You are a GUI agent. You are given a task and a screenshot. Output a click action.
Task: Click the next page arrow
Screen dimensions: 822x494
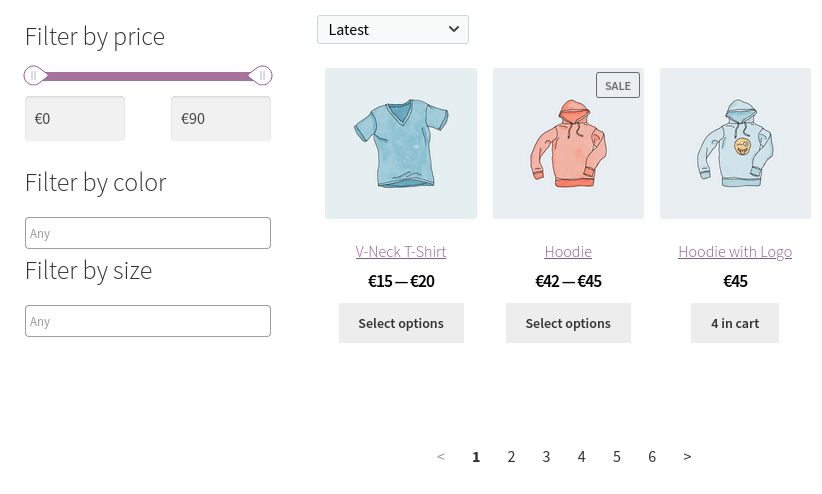pyautogui.click(x=687, y=457)
